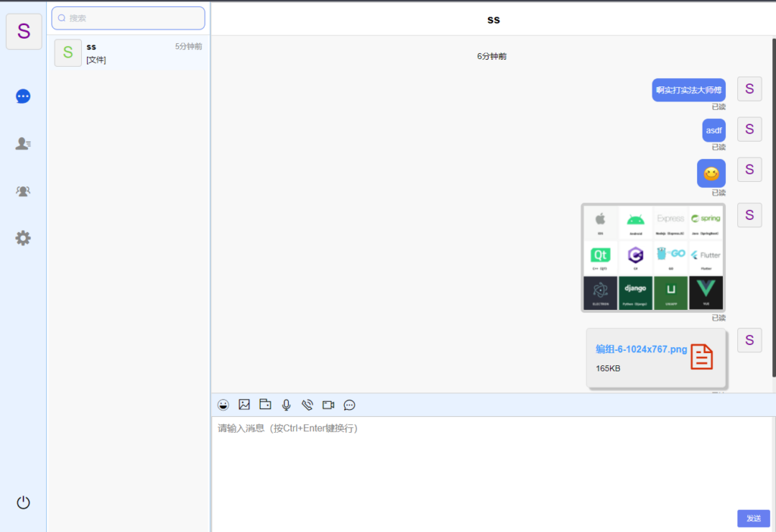The height and width of the screenshot is (532, 776).
Task: Click 已读 status under the image message
Action: (x=718, y=318)
